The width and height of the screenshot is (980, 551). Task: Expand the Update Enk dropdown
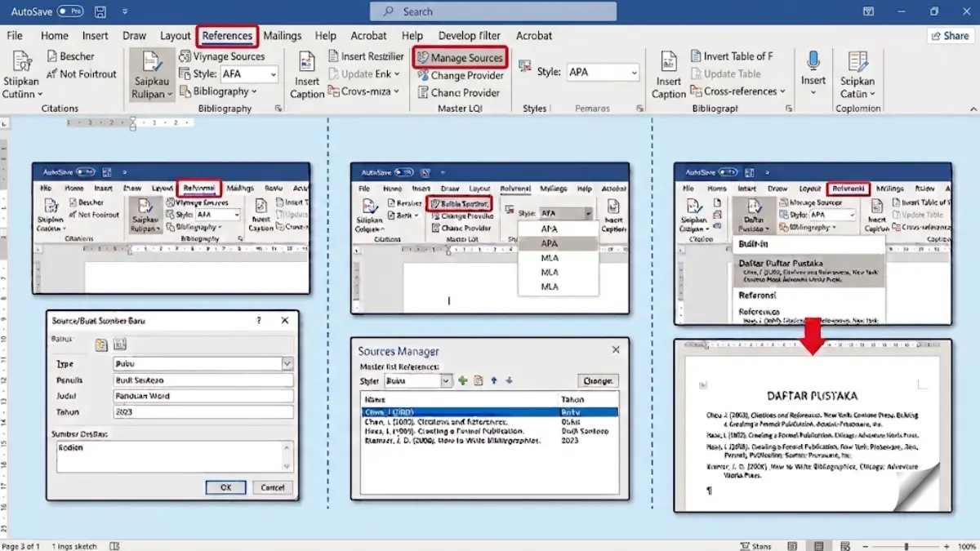[x=397, y=74]
